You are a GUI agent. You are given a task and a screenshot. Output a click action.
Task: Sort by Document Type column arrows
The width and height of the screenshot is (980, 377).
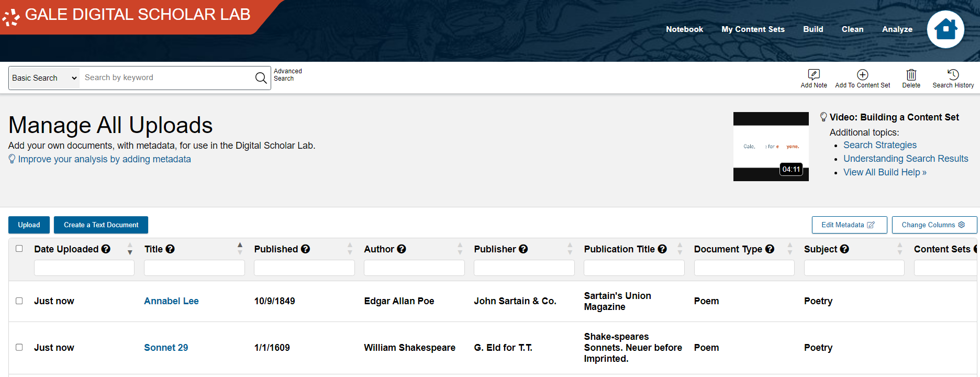789,249
